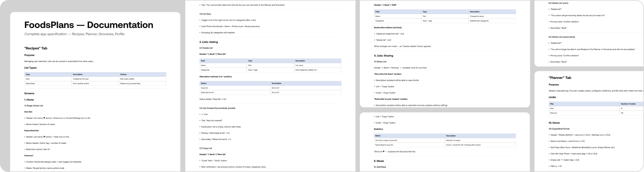Select the "Delete only (unsubscribe)" cell

143,83
